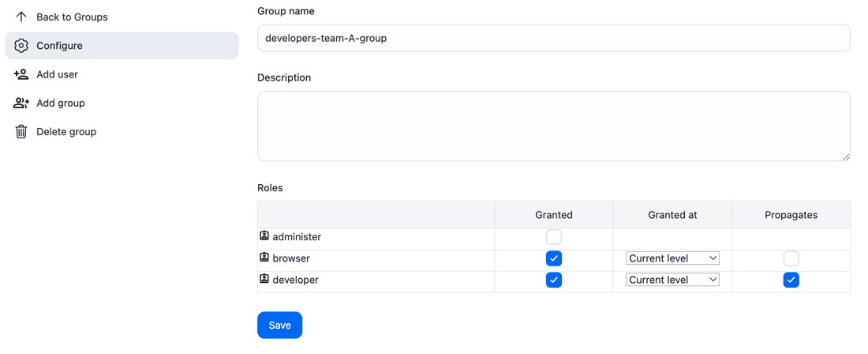
Task: Click the Group name label
Action: [286, 10]
